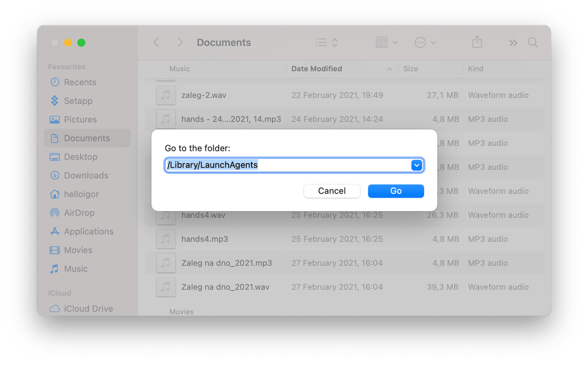The width and height of the screenshot is (588, 365).
Task: Open Finder search magnifier
Action: pyautogui.click(x=533, y=43)
